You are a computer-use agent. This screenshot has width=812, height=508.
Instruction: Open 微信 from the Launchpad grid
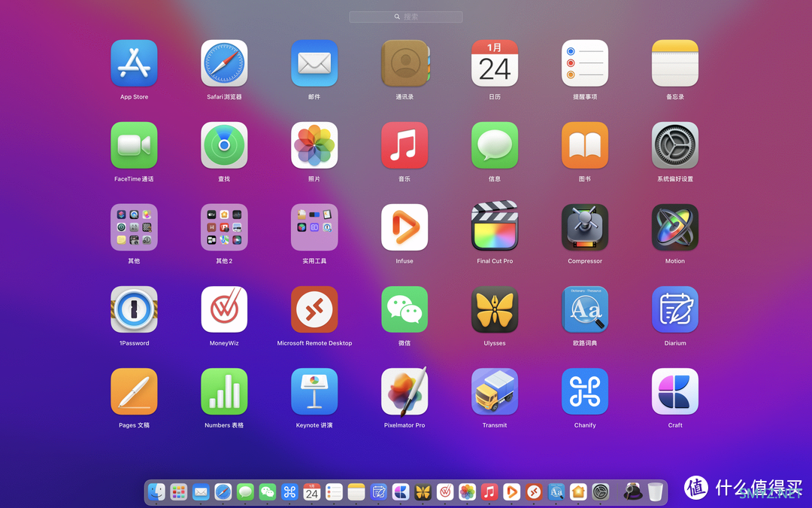pyautogui.click(x=404, y=309)
